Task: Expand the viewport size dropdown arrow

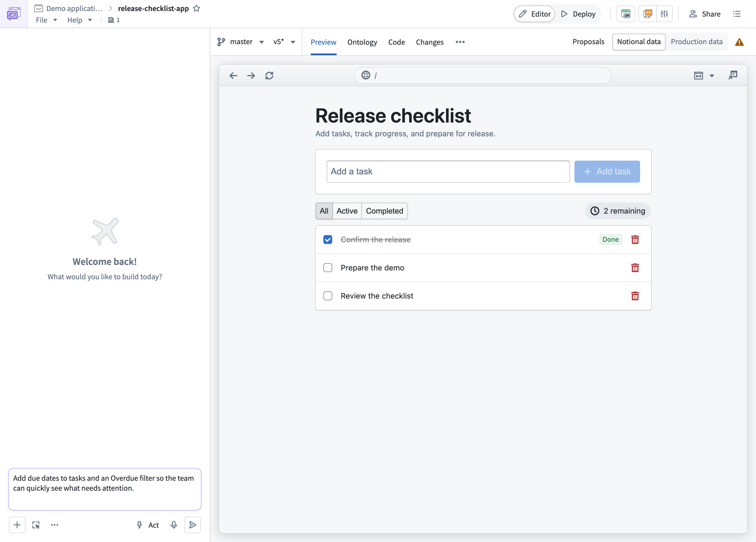Action: click(712, 76)
